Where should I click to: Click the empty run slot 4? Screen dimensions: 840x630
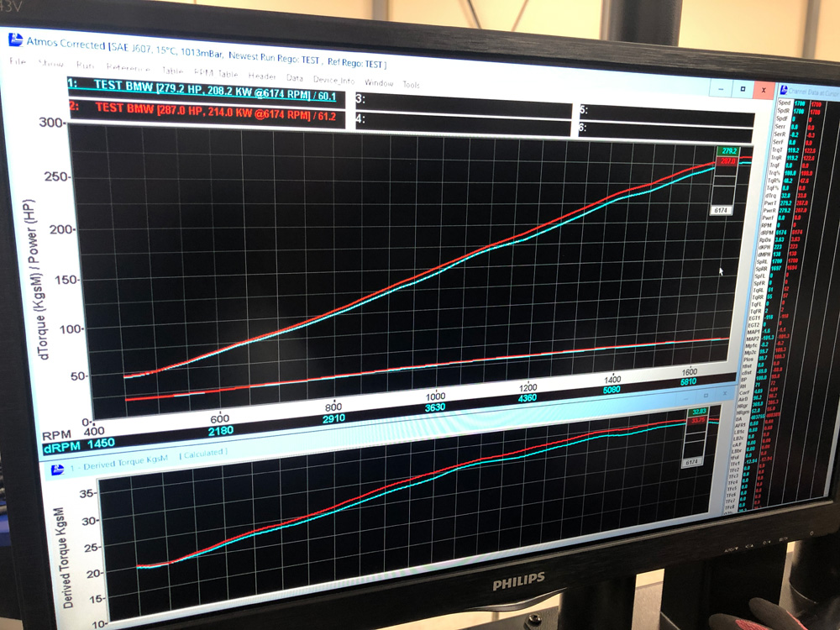(463, 123)
